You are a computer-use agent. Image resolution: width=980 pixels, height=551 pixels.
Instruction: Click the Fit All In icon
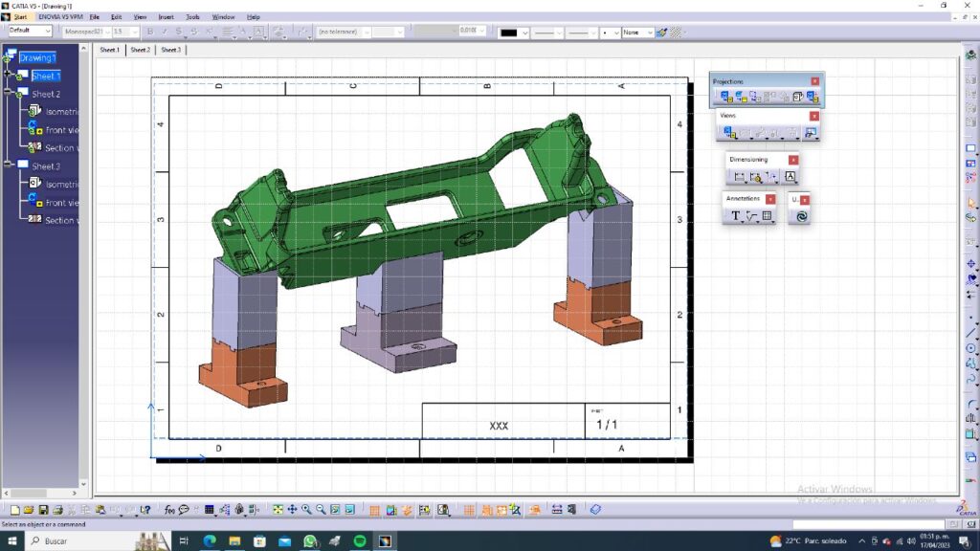coord(278,510)
